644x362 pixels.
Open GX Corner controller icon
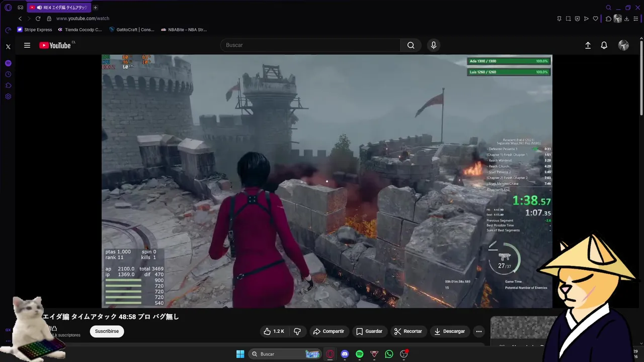pyautogui.click(x=20, y=8)
